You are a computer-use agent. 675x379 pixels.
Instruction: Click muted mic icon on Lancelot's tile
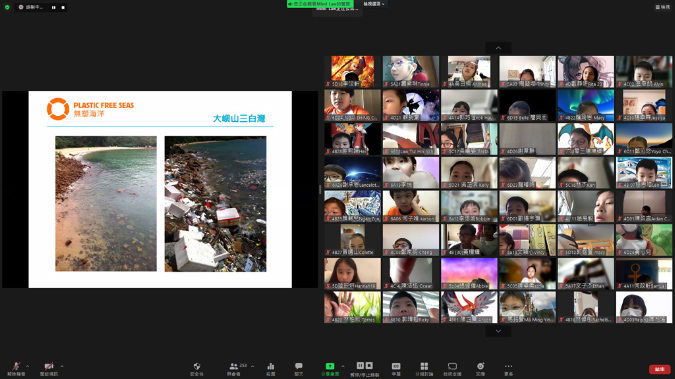pos(328,185)
